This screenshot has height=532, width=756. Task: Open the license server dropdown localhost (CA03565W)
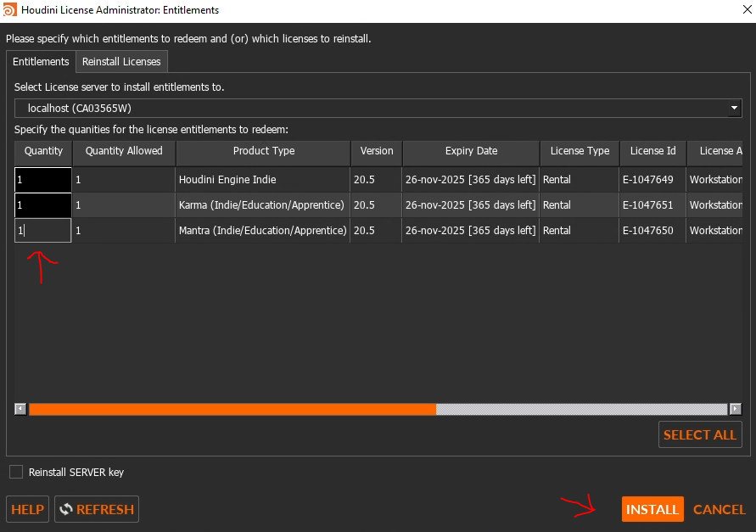coord(378,108)
